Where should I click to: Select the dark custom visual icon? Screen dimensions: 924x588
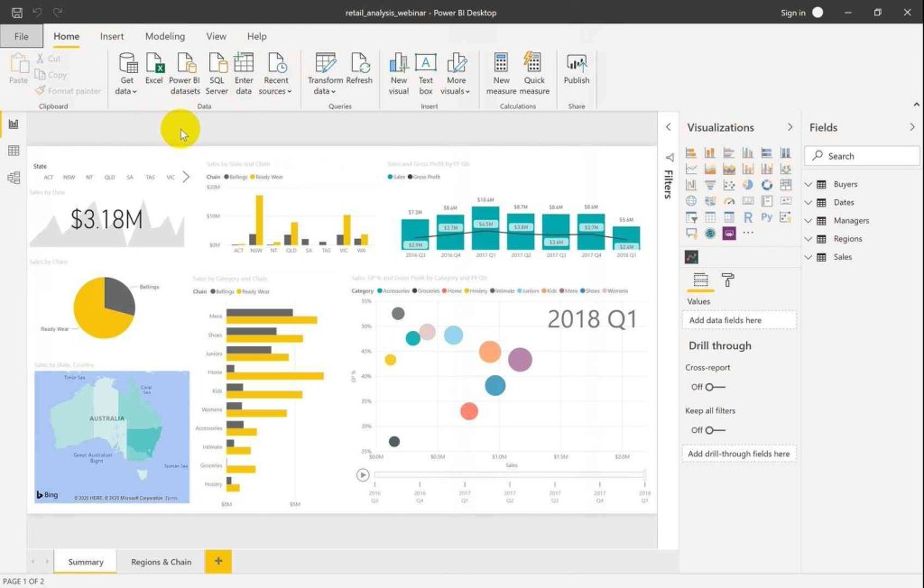point(691,257)
